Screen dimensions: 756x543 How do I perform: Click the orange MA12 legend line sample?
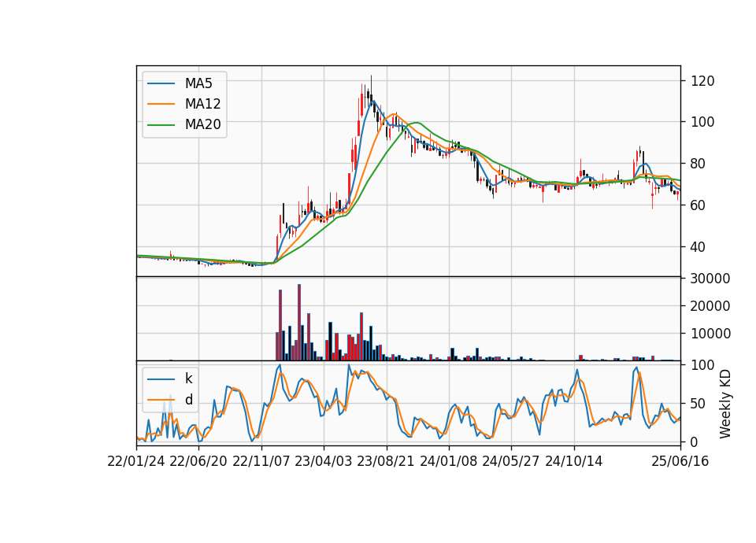pos(161,104)
